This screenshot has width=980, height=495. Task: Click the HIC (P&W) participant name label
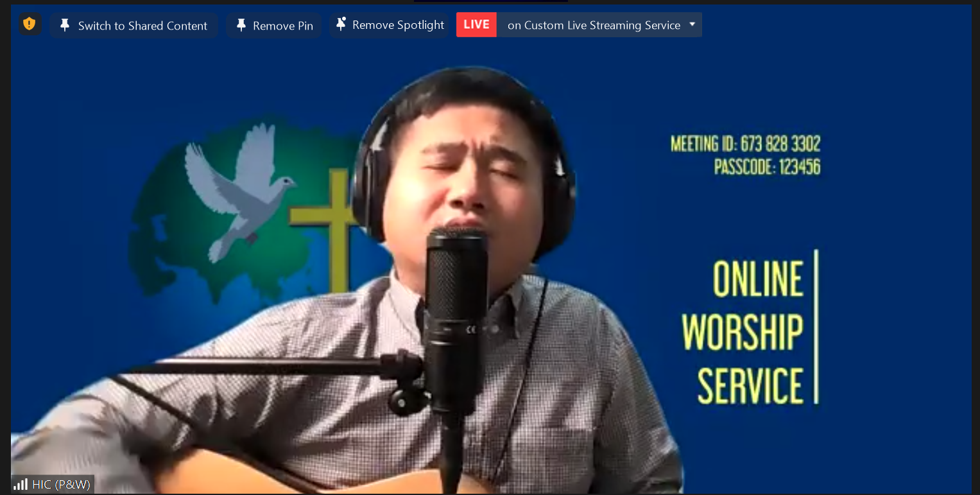click(x=62, y=484)
